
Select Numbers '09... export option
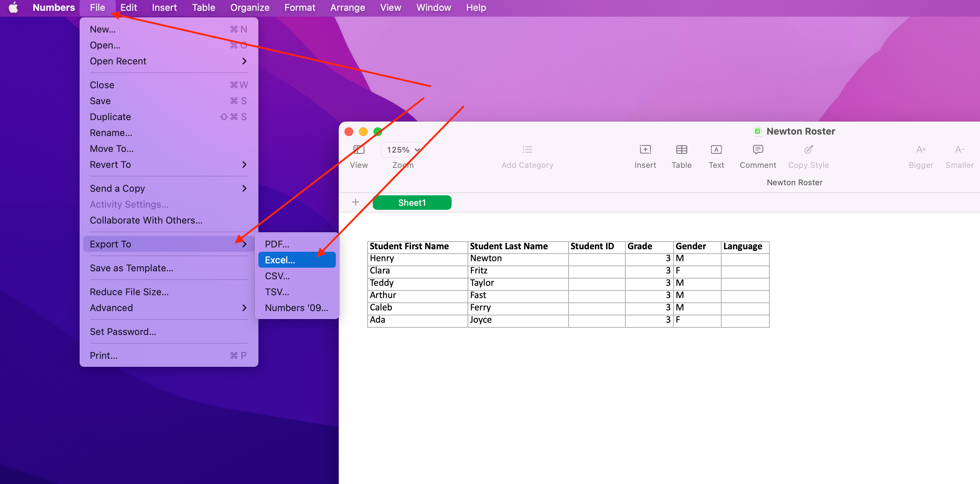[x=297, y=308]
